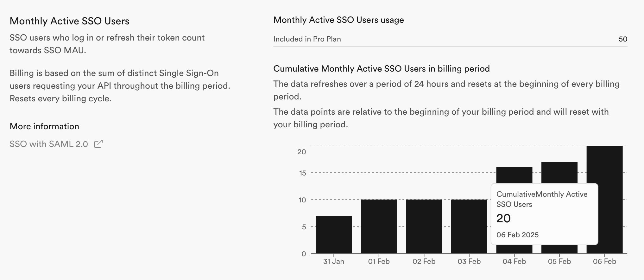Click the 31 Jan bar showing 7 users
The width and height of the screenshot is (644, 280).
tap(333, 234)
